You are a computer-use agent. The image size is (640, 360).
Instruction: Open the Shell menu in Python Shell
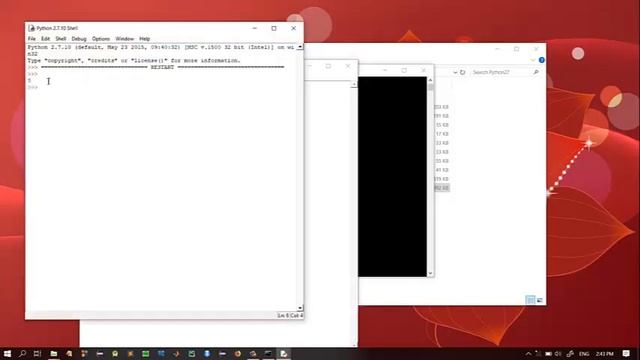[61, 39]
